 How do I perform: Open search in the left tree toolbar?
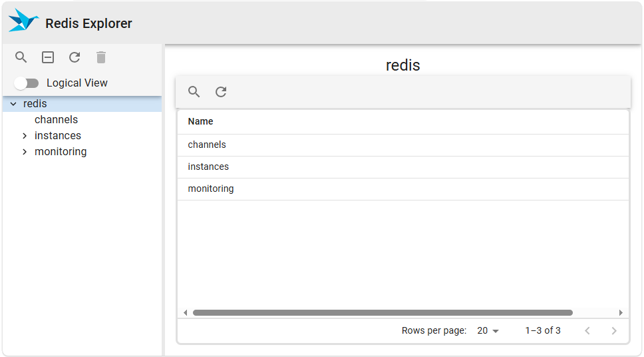[x=21, y=57]
